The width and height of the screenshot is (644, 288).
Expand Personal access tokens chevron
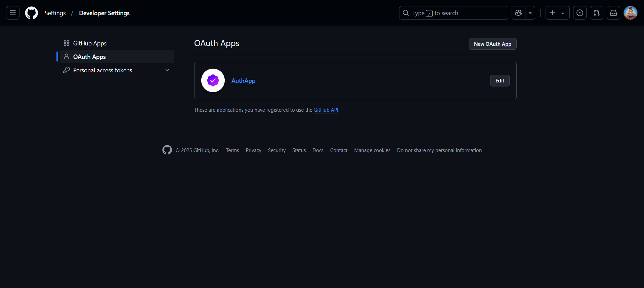167,70
